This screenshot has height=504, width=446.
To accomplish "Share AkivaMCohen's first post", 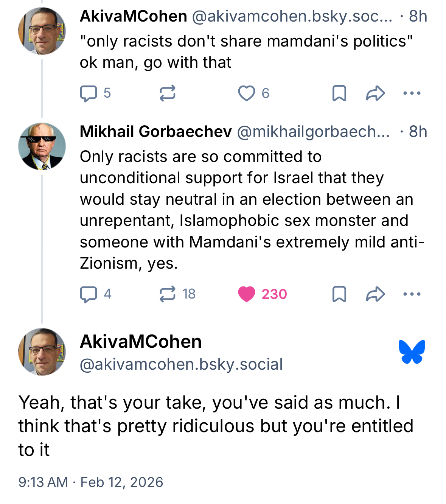I will point(375,93).
